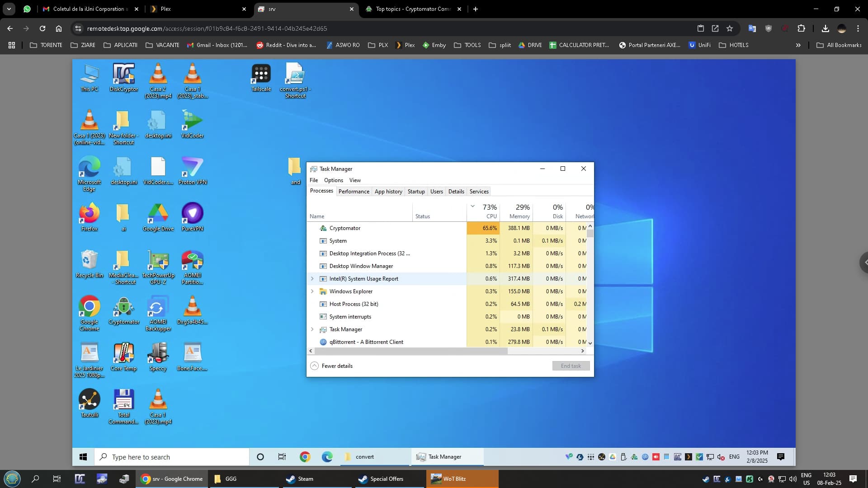Image resolution: width=868 pixels, height=488 pixels.
Task: Open the File menu in Task Manager
Action: [x=314, y=180]
